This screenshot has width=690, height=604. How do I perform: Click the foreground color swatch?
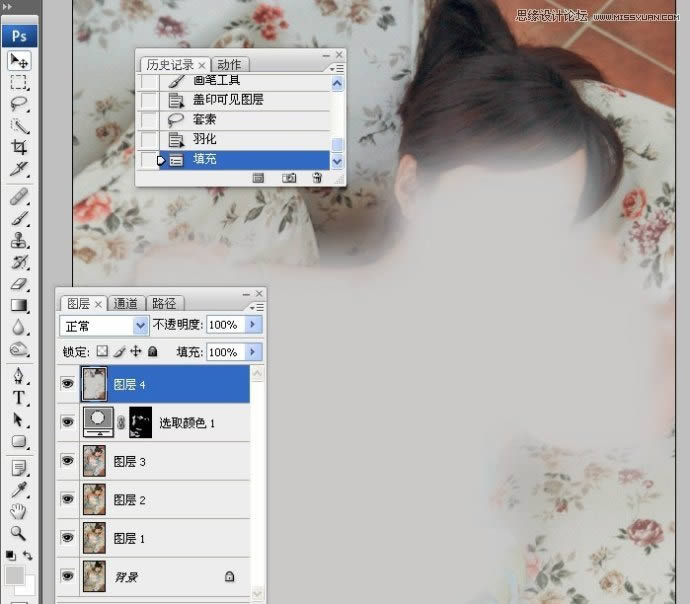coord(14,575)
